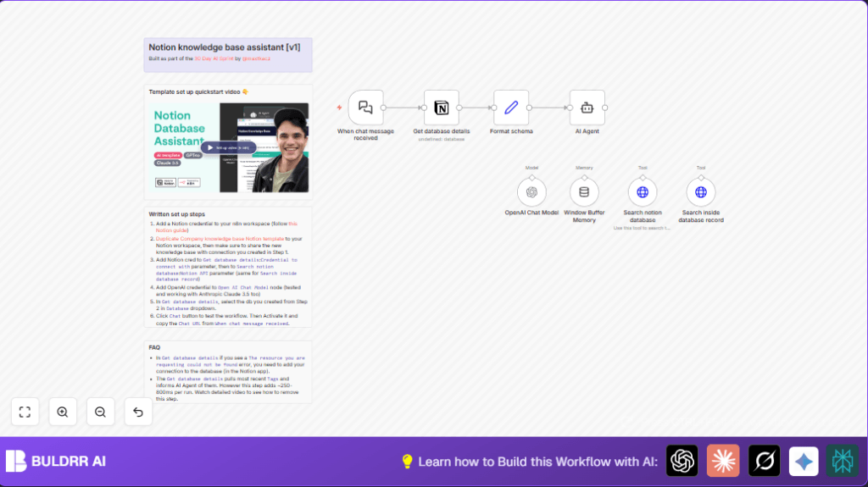
Task: Open the AI Agent robot node
Action: coord(587,108)
